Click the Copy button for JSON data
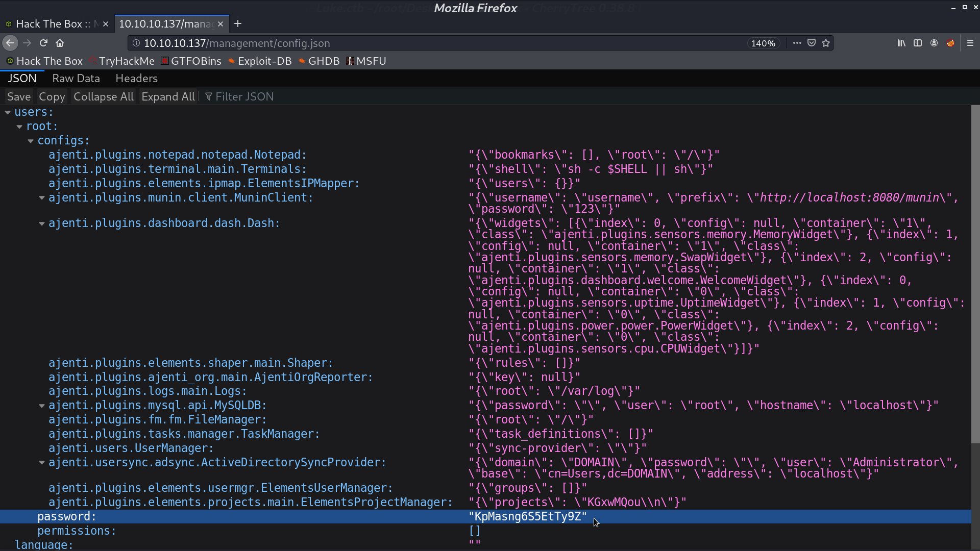 click(51, 96)
